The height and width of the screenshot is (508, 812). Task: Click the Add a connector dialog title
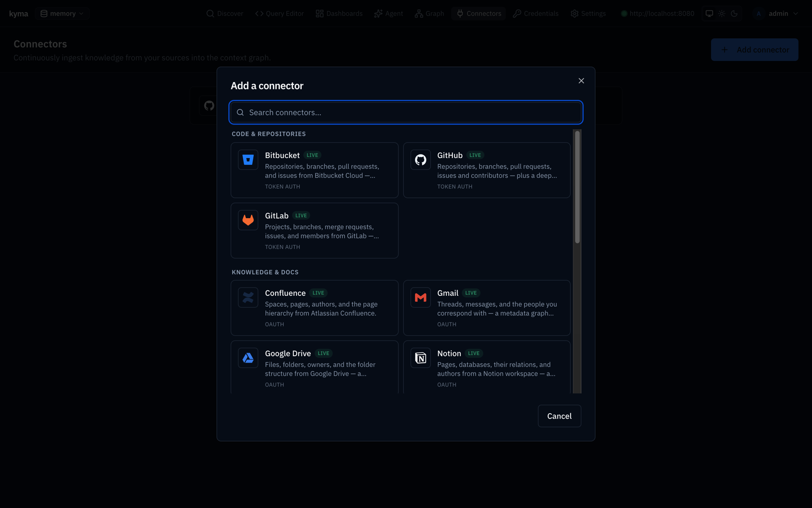267,86
